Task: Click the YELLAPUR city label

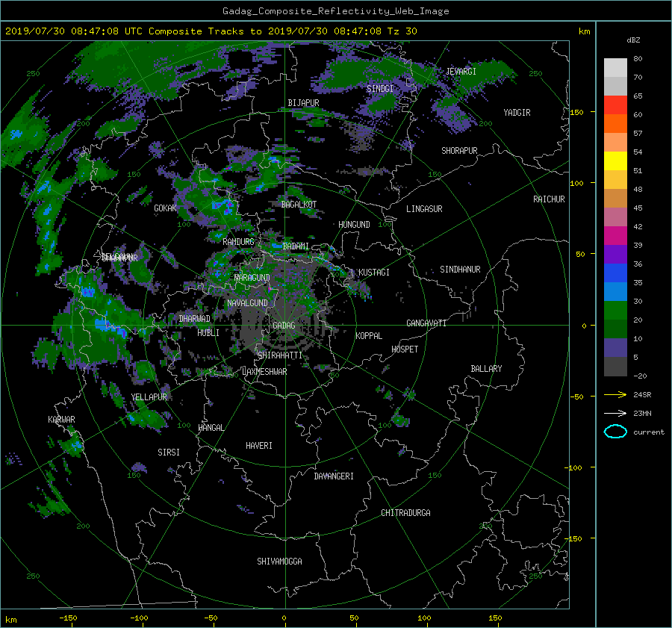Action: point(149,397)
